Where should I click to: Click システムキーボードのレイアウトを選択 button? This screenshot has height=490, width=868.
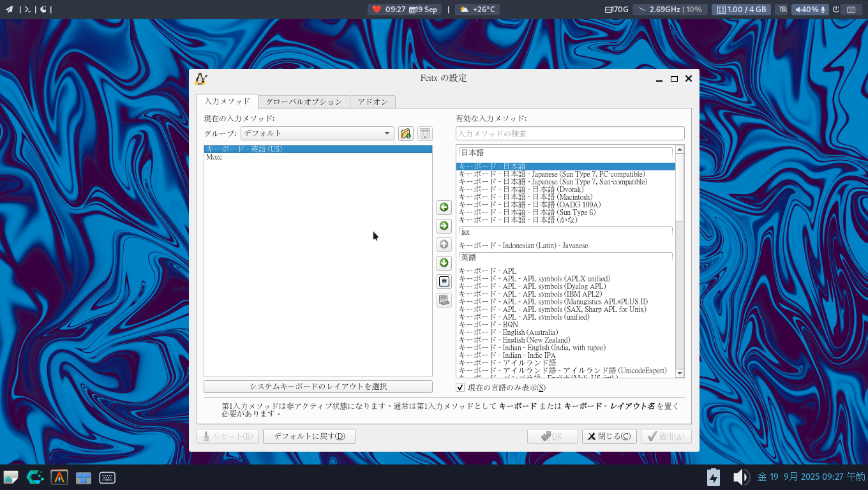click(318, 387)
